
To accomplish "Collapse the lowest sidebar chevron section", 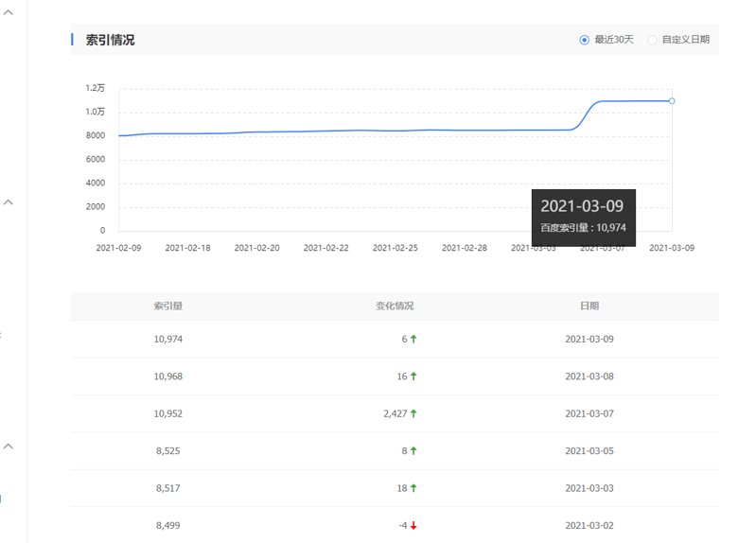I will pyautogui.click(x=9, y=446).
